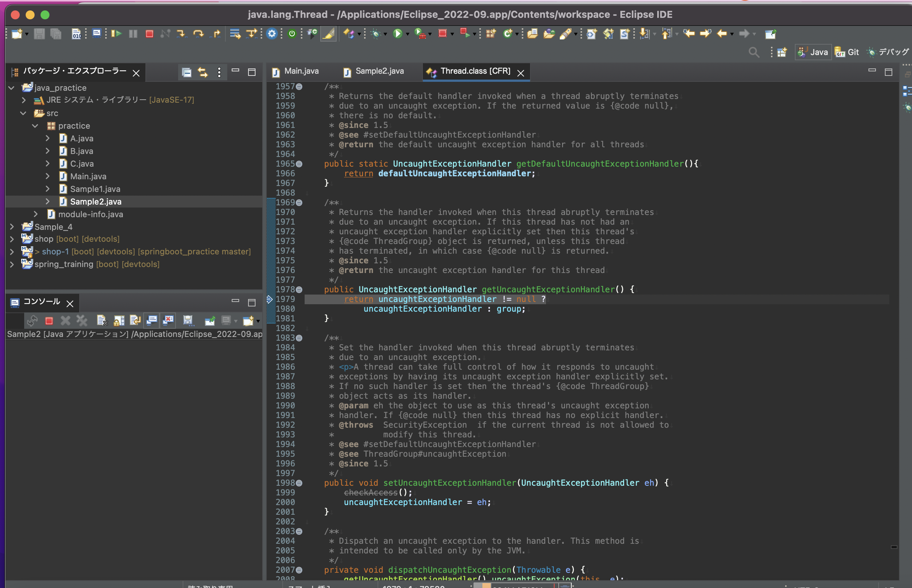
Task: Collapse all nodes in the Package Explorer
Action: coord(187,72)
